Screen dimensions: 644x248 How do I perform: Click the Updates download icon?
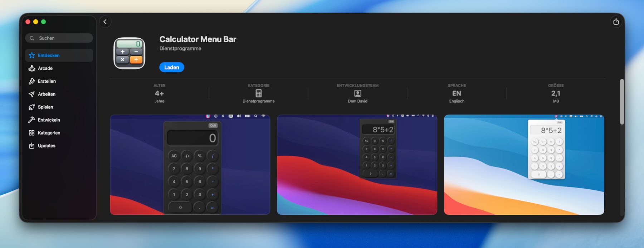point(32,146)
